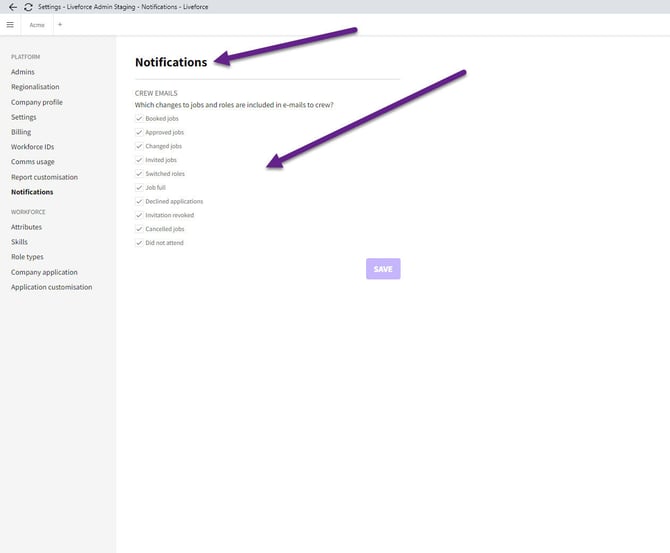This screenshot has width=670, height=553.
Task: Add a new tab with the plus icon
Action: click(x=60, y=24)
